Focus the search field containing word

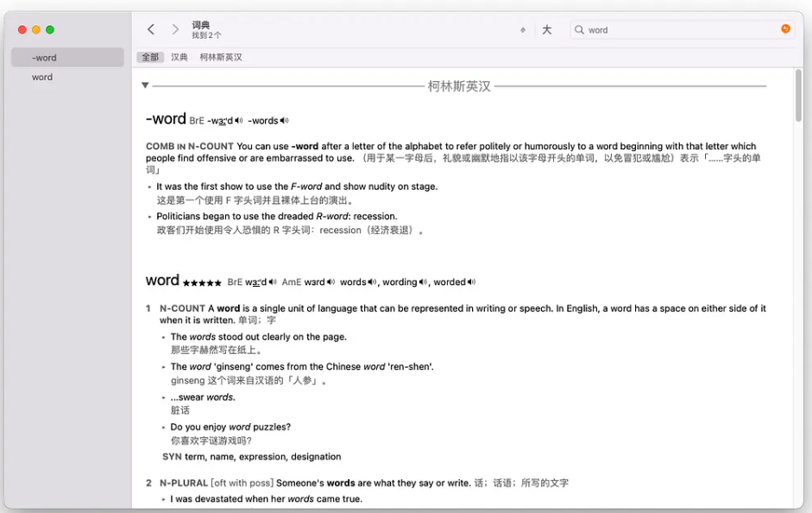[x=683, y=30]
